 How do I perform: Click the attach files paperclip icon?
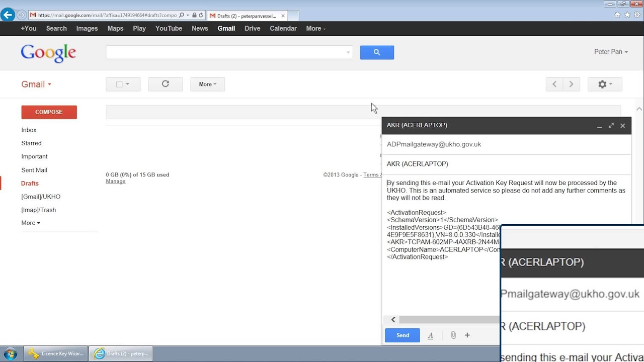[453, 335]
